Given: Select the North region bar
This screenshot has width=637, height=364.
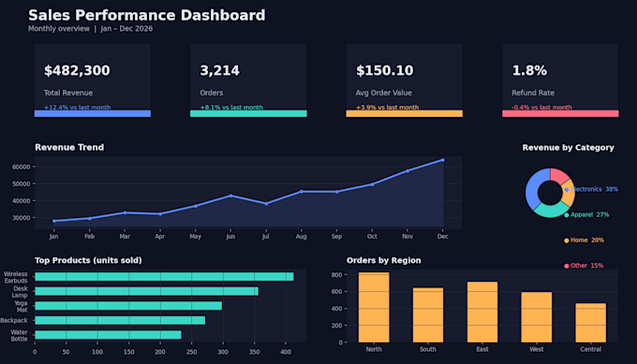Looking at the screenshot, I should tap(374, 308).
